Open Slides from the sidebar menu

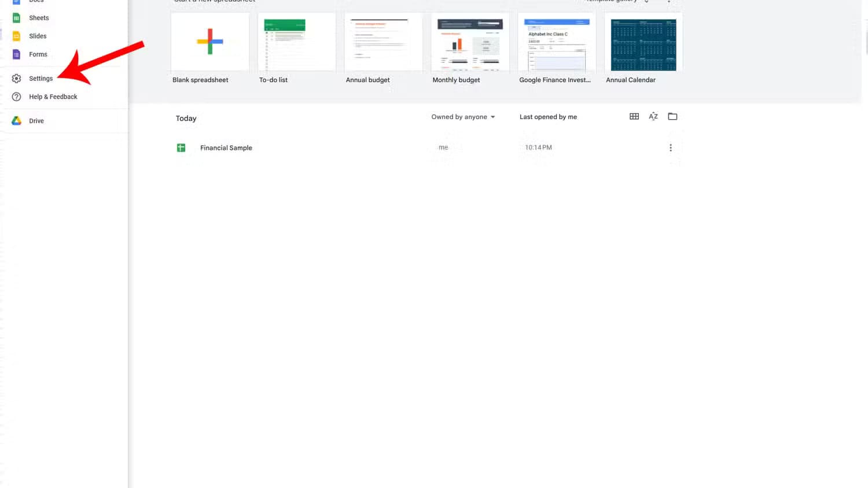tap(38, 36)
